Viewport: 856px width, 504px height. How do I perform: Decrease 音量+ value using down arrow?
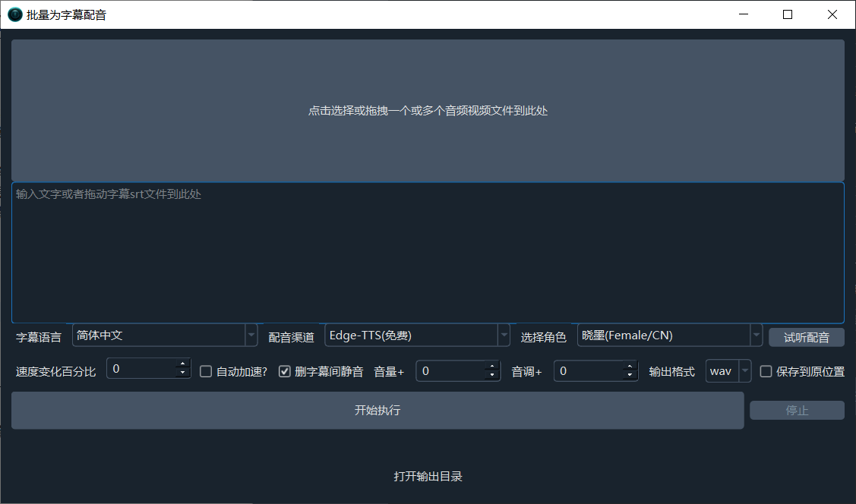492,376
